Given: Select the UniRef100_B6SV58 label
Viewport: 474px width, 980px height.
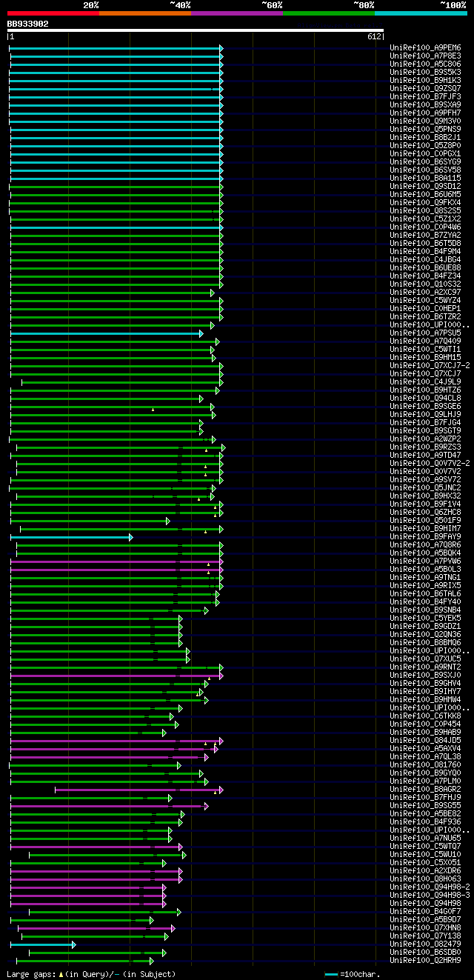Looking at the screenshot, I should click(x=425, y=170).
